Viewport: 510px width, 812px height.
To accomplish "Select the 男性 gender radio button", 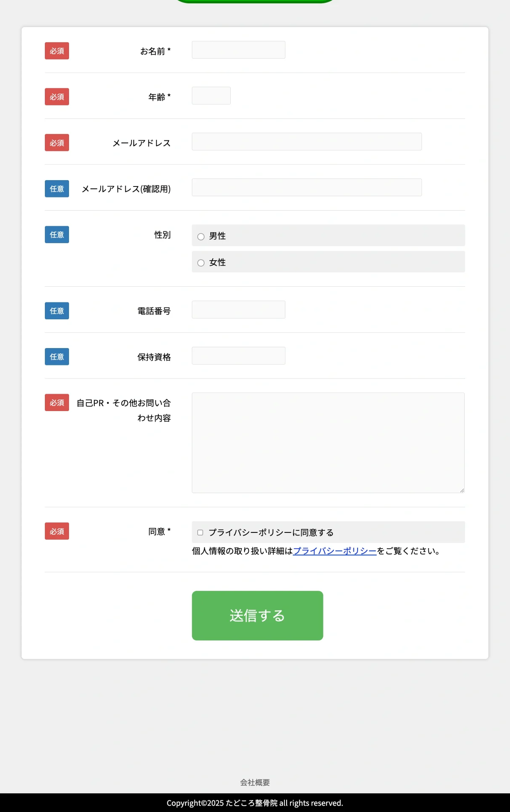I will tap(201, 237).
